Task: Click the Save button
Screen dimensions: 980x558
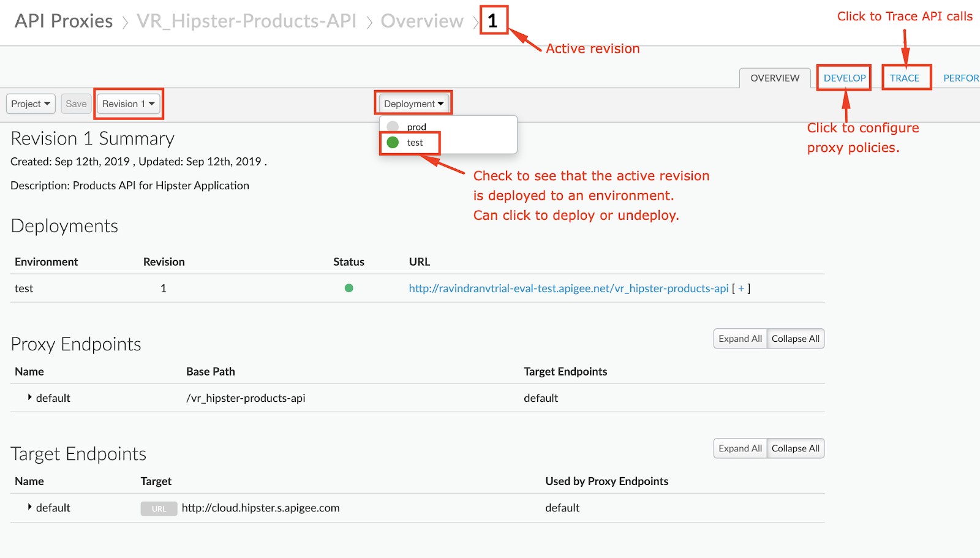Action: point(77,104)
